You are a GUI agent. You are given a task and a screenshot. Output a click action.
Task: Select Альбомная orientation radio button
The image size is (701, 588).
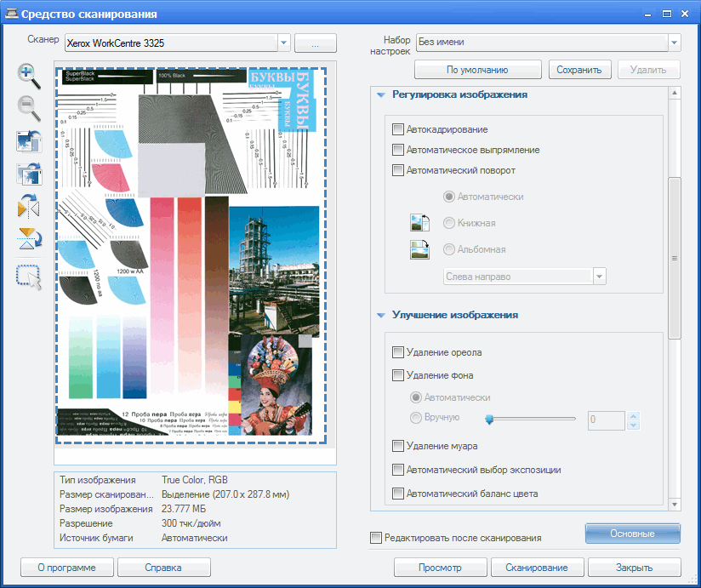[x=449, y=249]
